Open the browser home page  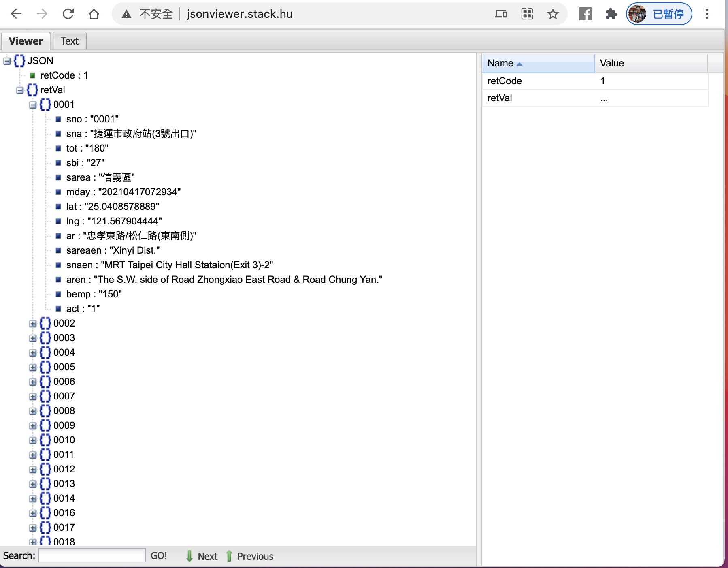(x=94, y=14)
